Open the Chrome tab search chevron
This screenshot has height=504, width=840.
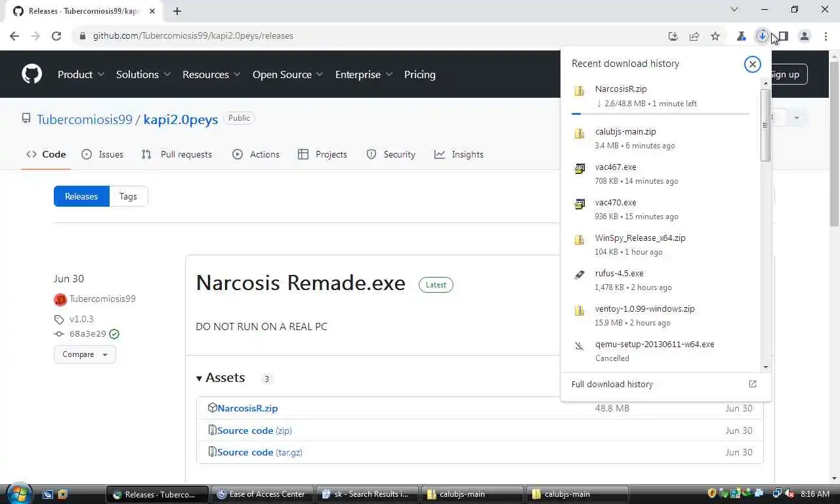(x=734, y=10)
